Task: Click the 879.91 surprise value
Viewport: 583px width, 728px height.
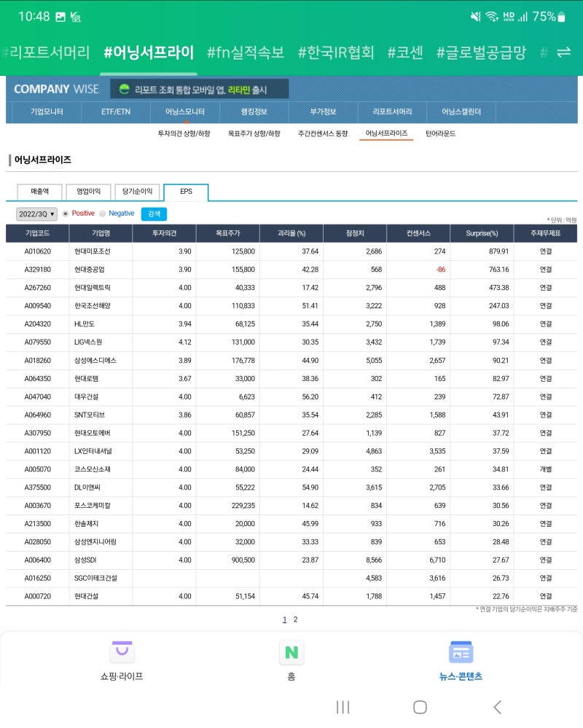Action: [498, 251]
